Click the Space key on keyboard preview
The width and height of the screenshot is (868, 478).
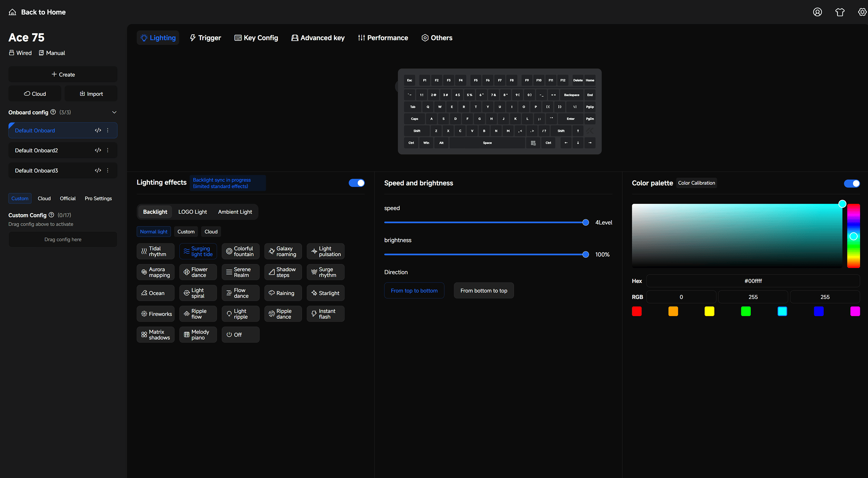tap(487, 143)
